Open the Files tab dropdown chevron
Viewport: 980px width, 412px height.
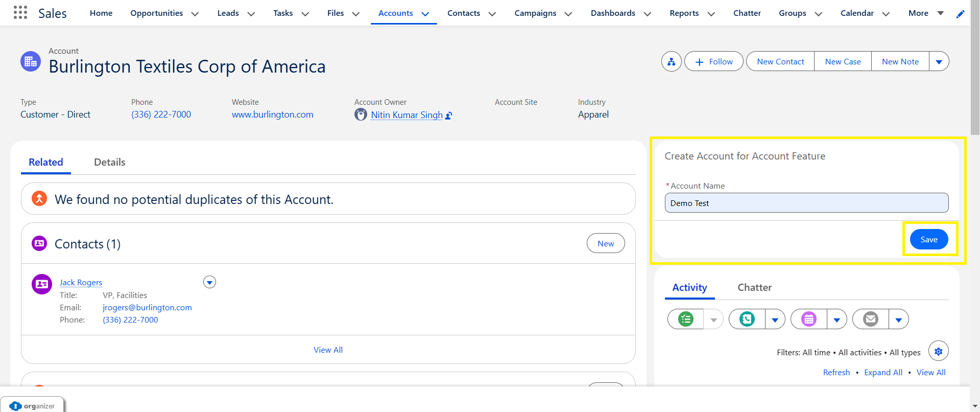(x=355, y=14)
